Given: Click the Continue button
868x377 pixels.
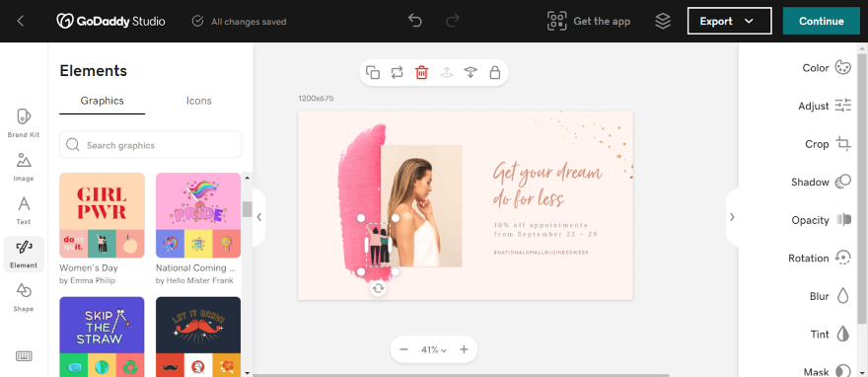Looking at the screenshot, I should [x=822, y=21].
